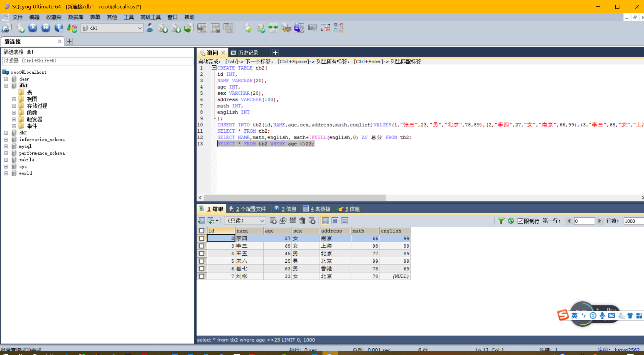Open the (只读) mode dropdown
The width and height of the screenshot is (644, 355).
coord(245,221)
